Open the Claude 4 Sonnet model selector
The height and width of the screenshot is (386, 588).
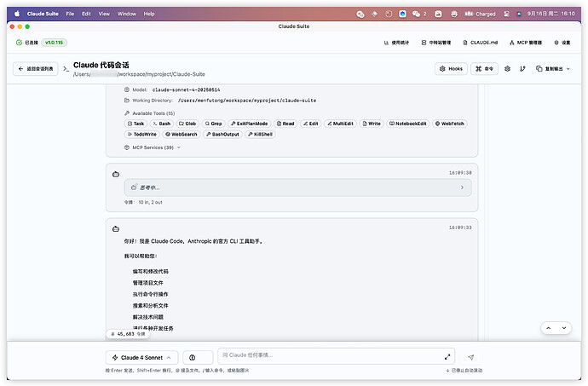(x=142, y=358)
